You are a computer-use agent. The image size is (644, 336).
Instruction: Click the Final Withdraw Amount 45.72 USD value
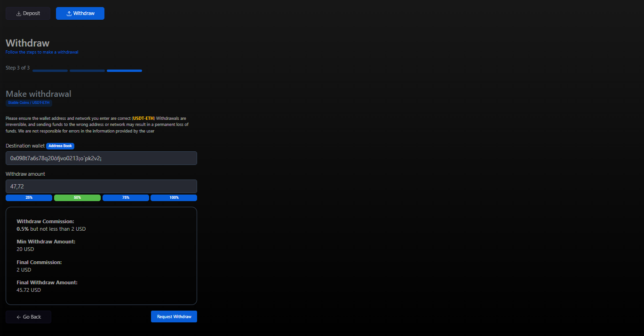tap(29, 290)
